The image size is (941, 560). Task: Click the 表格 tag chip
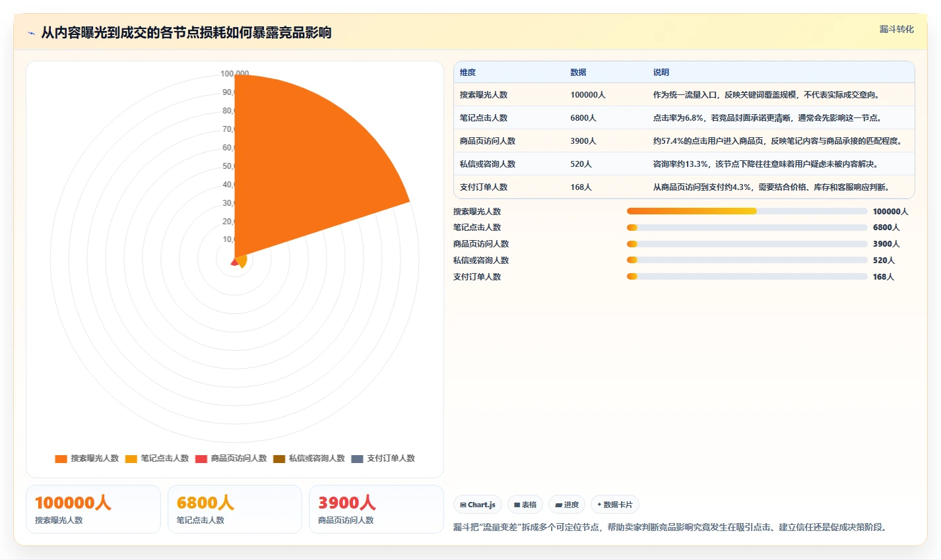[x=525, y=505]
